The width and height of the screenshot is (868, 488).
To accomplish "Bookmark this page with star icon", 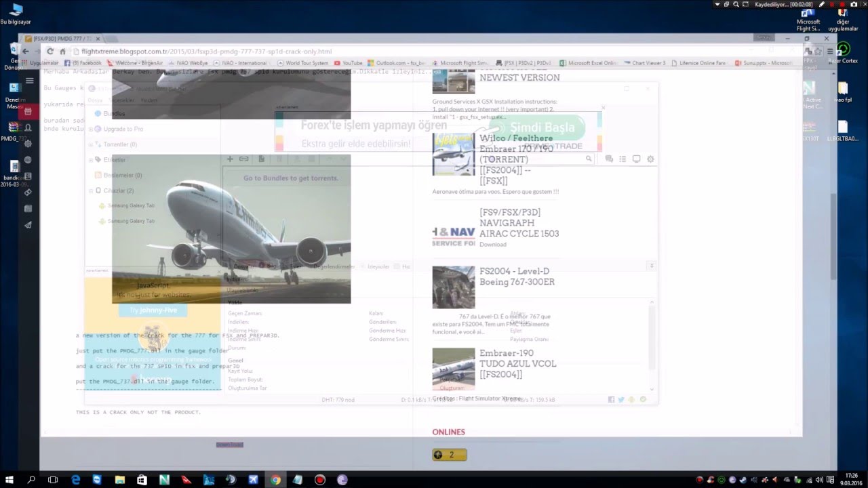I will [x=817, y=51].
